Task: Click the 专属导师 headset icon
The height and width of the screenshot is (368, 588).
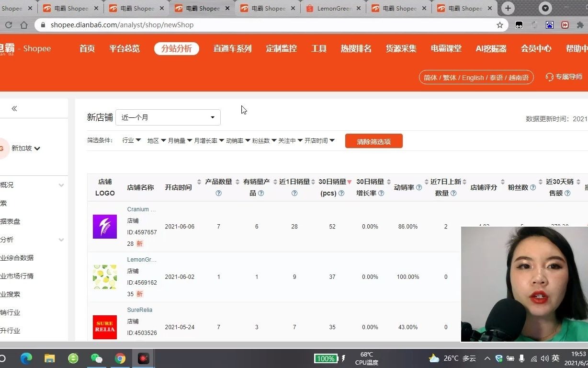Action: [549, 77]
